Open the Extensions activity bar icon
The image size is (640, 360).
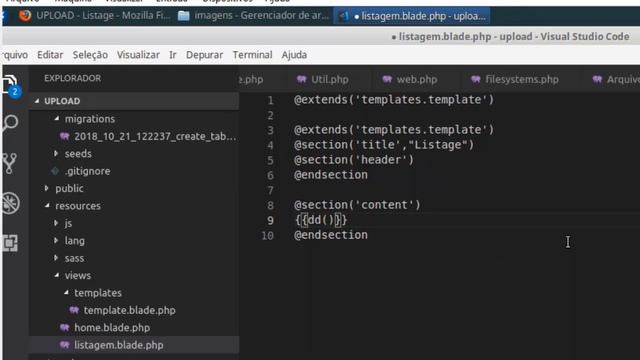[x=11, y=243]
